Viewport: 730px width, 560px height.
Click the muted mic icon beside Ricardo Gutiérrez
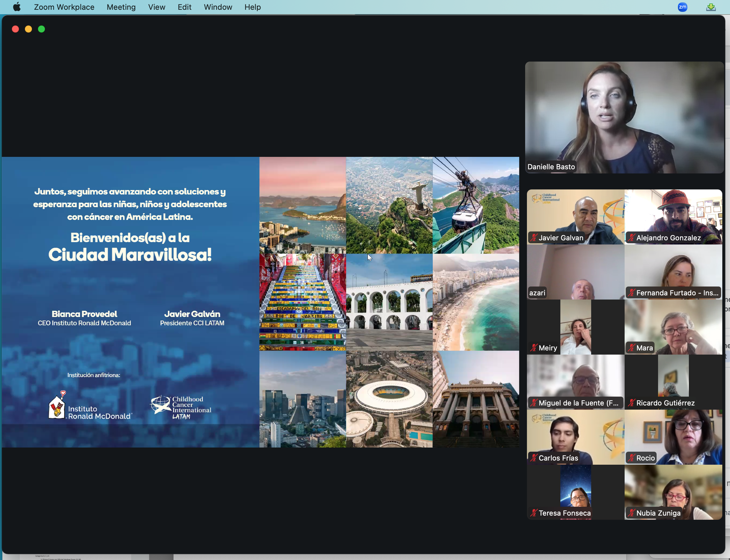click(632, 403)
